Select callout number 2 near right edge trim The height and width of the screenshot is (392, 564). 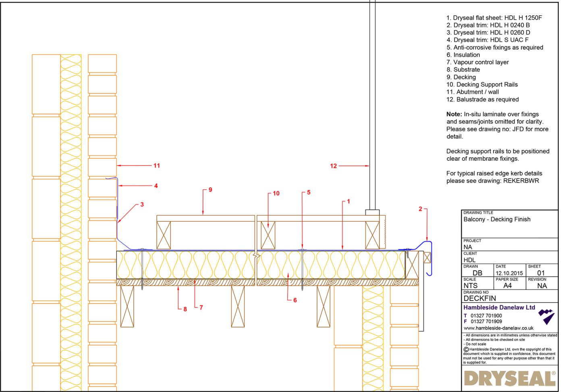pos(420,208)
